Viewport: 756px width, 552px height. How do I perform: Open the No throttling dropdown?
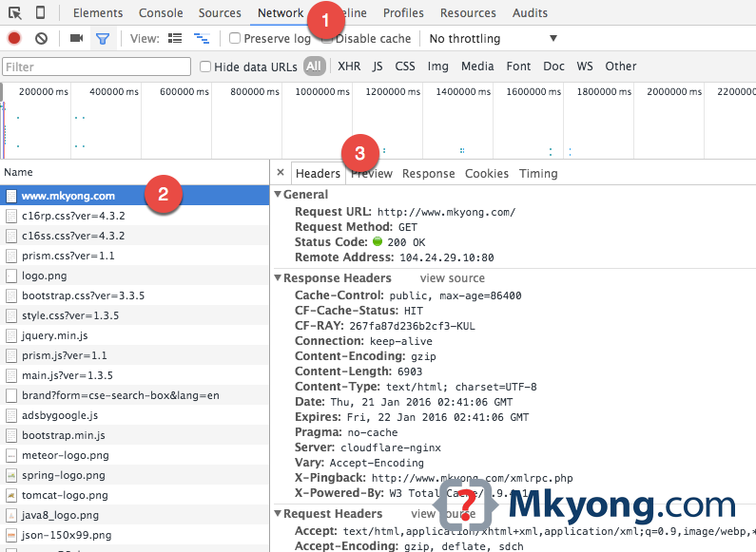pyautogui.click(x=494, y=39)
